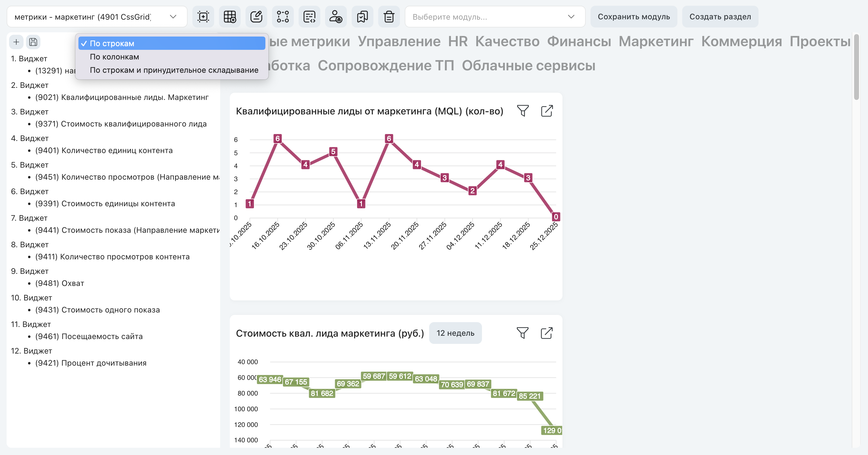Open the lead cost chart in a new window
This screenshot has width=868, height=455.
click(x=546, y=333)
